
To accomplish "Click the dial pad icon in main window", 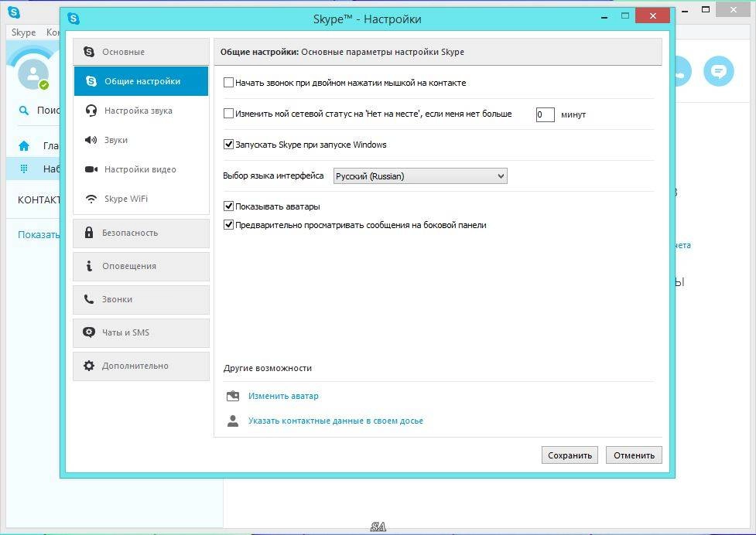I will tap(24, 169).
